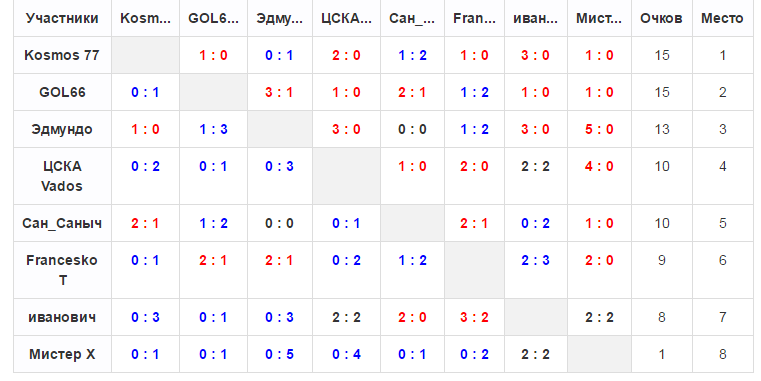Click the truncated Fran... column header
Screen dimensions: 761x381
point(474,18)
